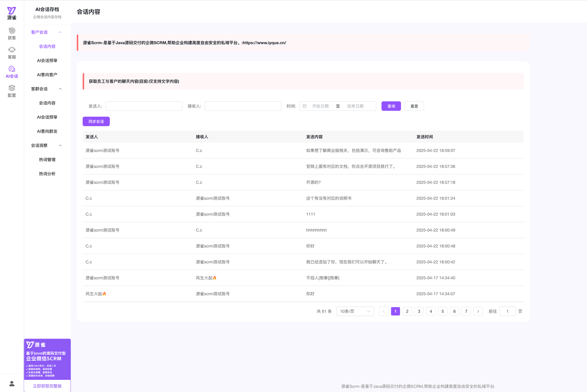Image resolution: width=587 pixels, height=392 pixels.
Task: Click the user avatar icon
Action: (12, 383)
